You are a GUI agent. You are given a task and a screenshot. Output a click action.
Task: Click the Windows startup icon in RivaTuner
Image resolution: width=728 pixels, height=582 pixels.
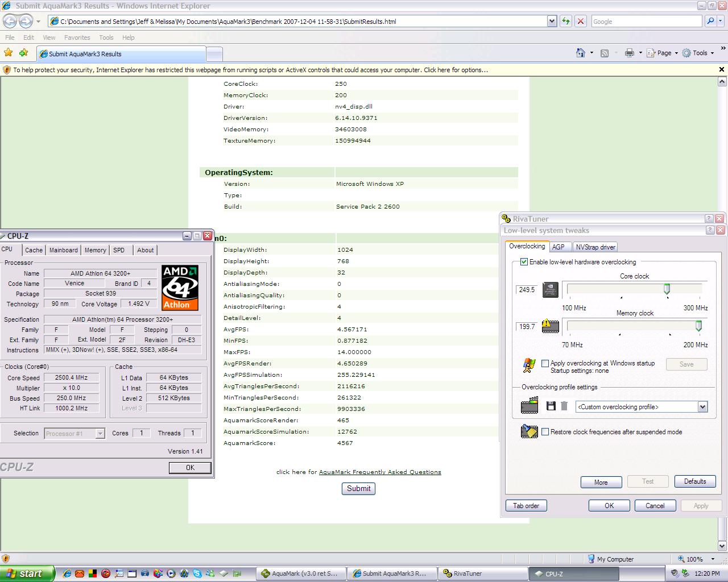529,365
